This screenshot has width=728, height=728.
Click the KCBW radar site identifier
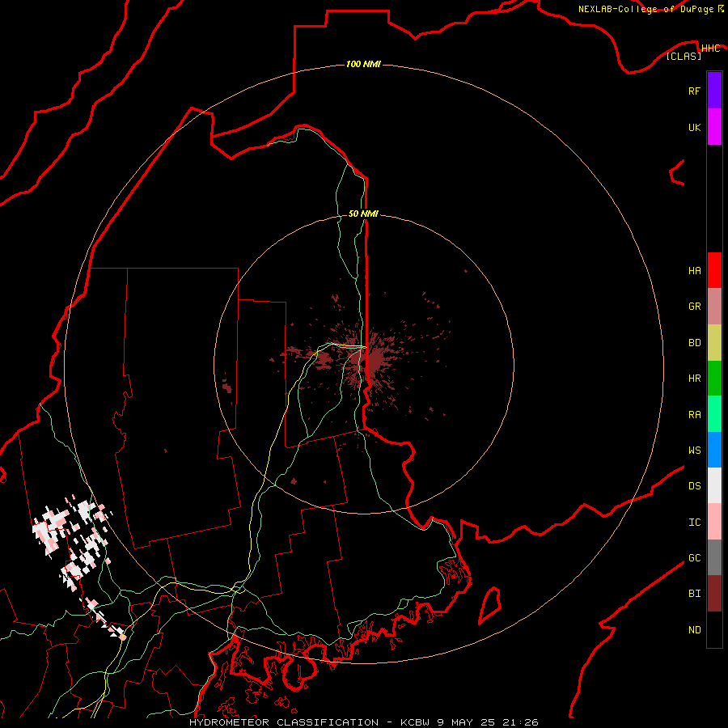tap(415, 722)
